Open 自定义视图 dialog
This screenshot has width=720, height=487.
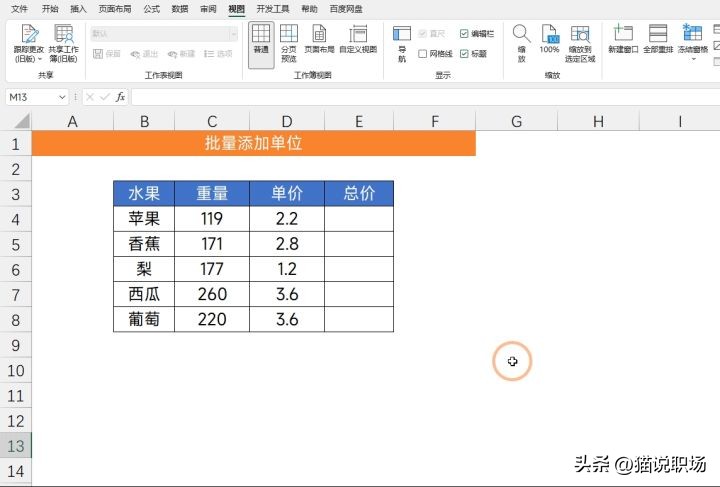tap(358, 39)
